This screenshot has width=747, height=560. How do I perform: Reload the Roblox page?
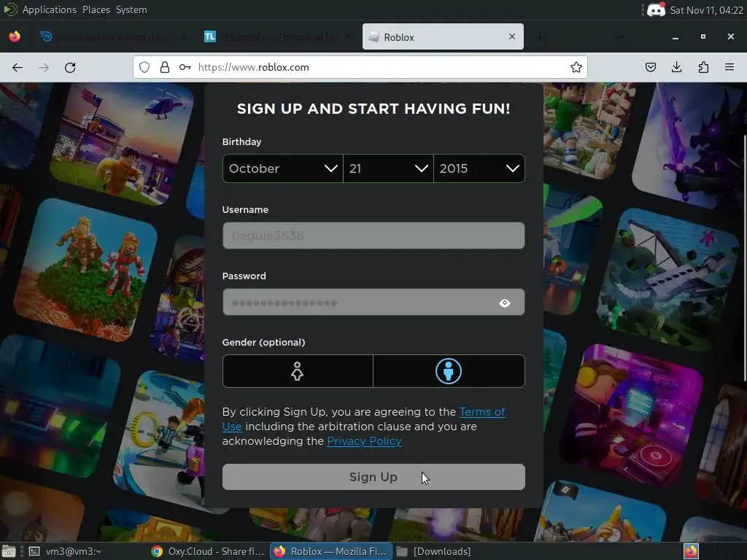pyautogui.click(x=70, y=68)
